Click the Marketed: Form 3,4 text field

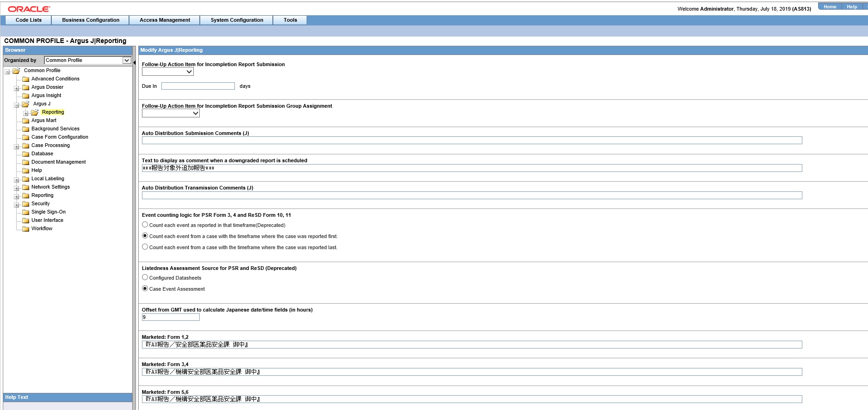(472, 372)
